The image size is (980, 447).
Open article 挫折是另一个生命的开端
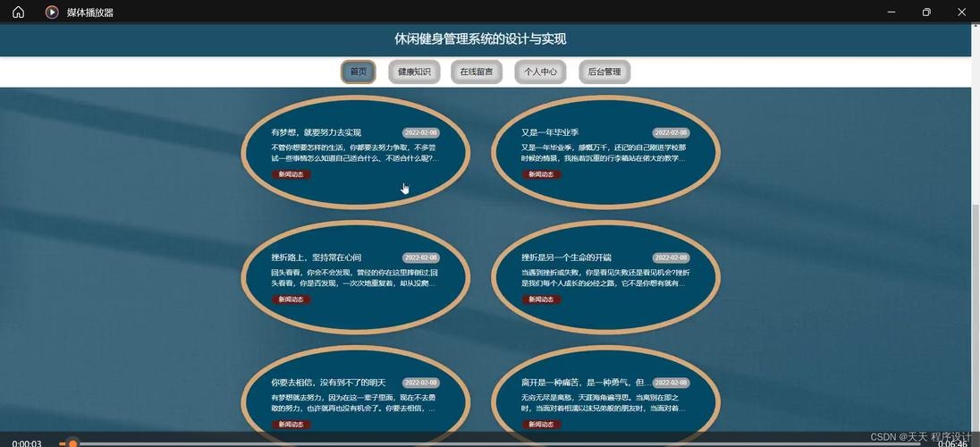click(566, 257)
